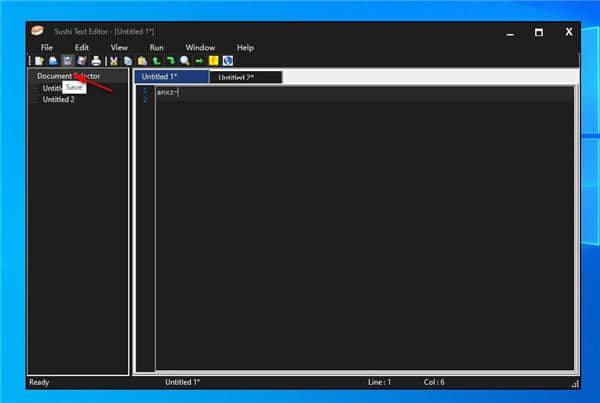
Task: Click the Copy toolbar icon
Action: [128, 61]
